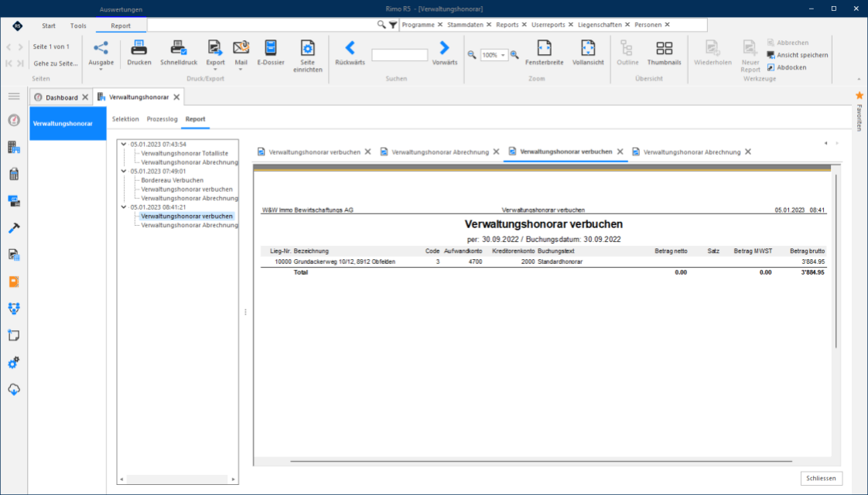
Task: Open the hamburger menu in left sidebar
Action: [14, 97]
